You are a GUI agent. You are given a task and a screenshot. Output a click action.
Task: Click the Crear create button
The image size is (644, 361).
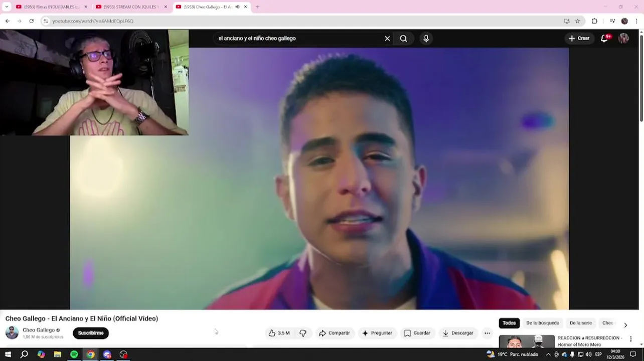(x=579, y=38)
